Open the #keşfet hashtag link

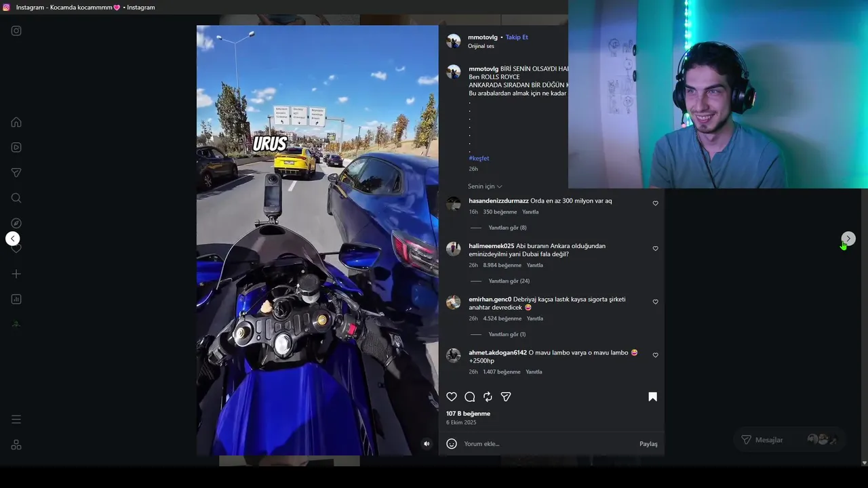tap(479, 159)
